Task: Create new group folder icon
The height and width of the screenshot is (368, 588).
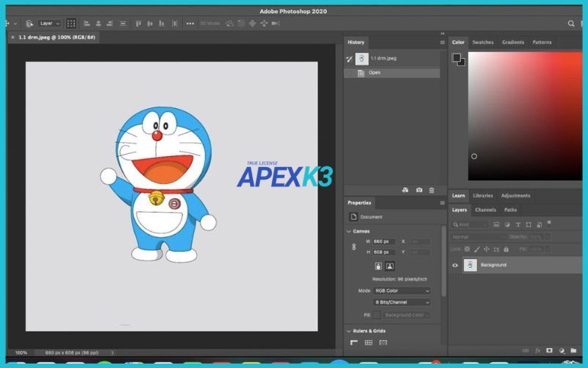Action: pyautogui.click(x=573, y=350)
